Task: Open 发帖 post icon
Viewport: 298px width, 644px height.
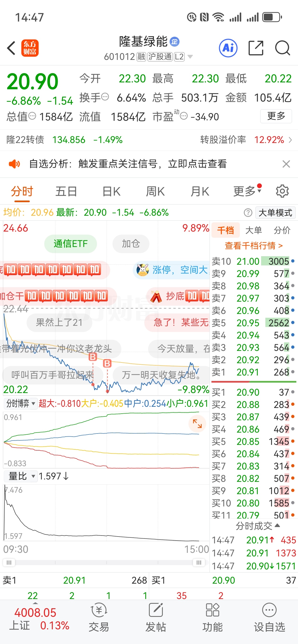Action: [156, 617]
